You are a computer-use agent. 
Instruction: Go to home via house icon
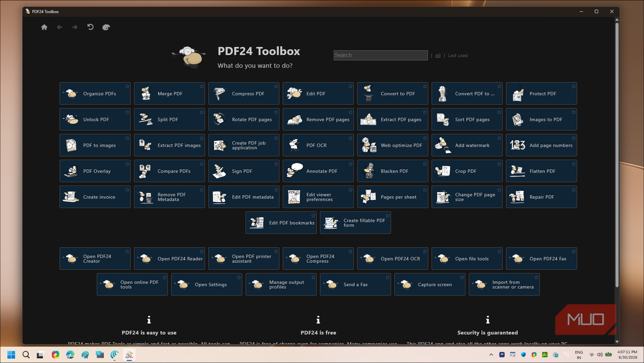(x=44, y=27)
